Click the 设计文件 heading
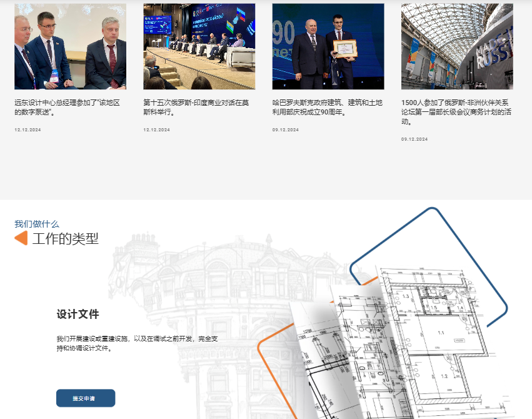The width and height of the screenshot is (532, 419). point(78,314)
